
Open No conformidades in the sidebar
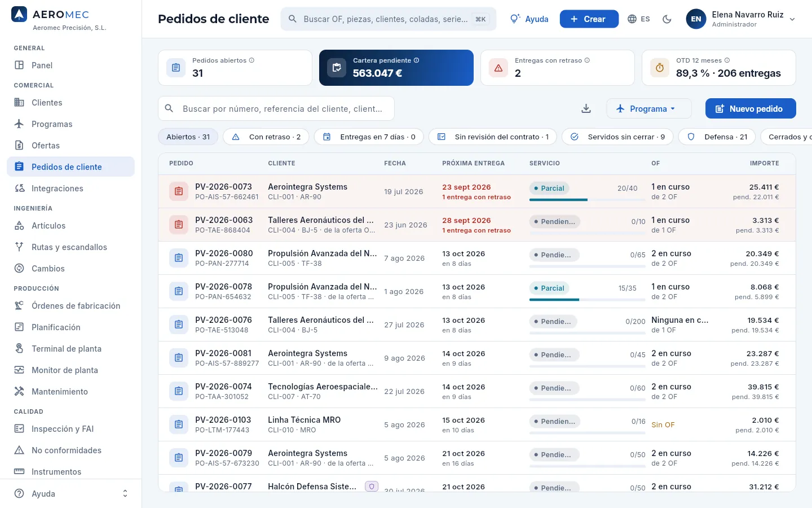(x=70, y=450)
